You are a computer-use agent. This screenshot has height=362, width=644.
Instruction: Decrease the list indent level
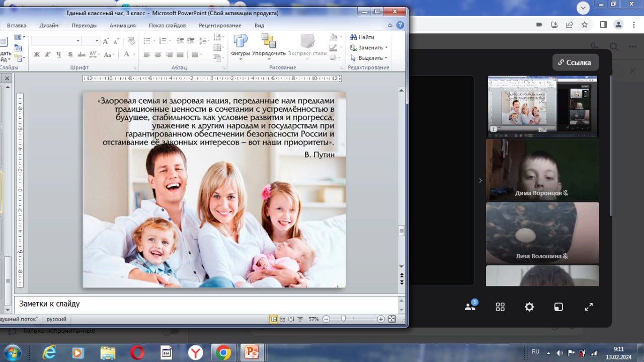click(180, 41)
